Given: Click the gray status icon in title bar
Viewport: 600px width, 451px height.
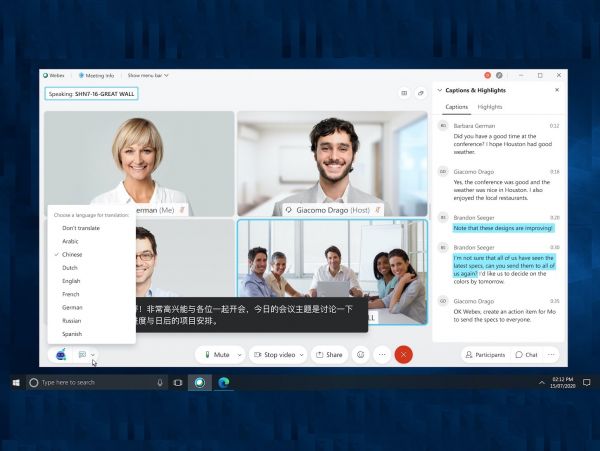Looking at the screenshot, I should (499, 75).
